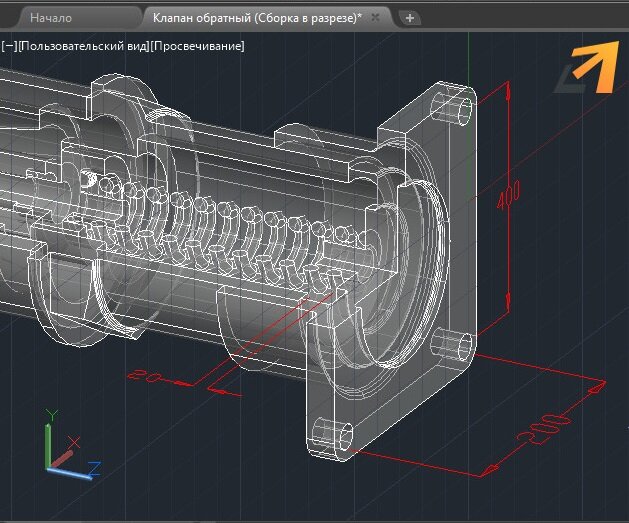
Task: Switch to the Начало tab
Action: click(x=51, y=18)
